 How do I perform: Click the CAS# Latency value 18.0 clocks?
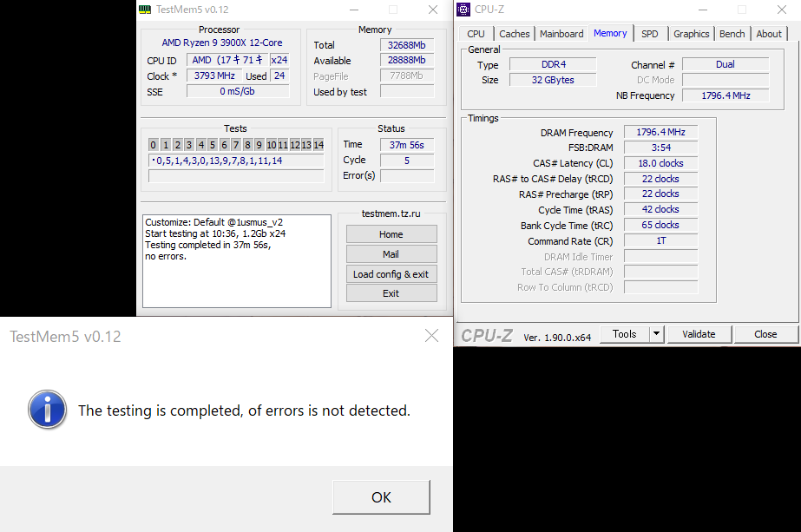pyautogui.click(x=660, y=163)
